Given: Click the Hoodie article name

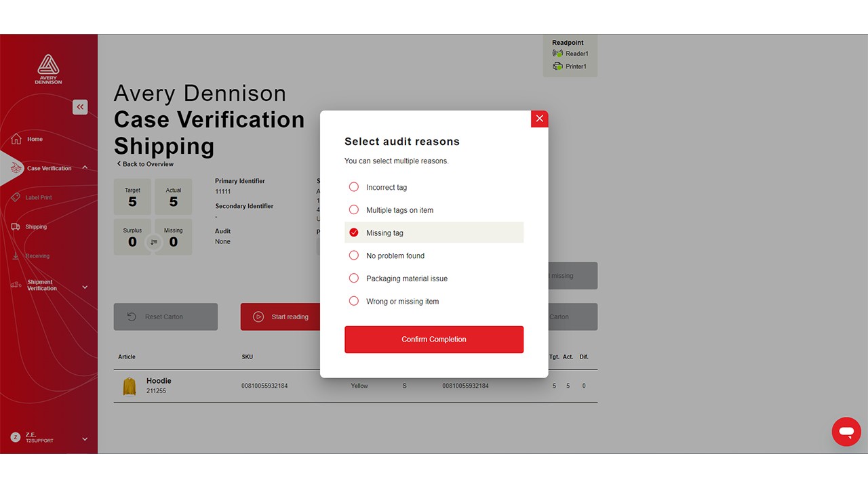Looking at the screenshot, I should pyautogui.click(x=159, y=381).
